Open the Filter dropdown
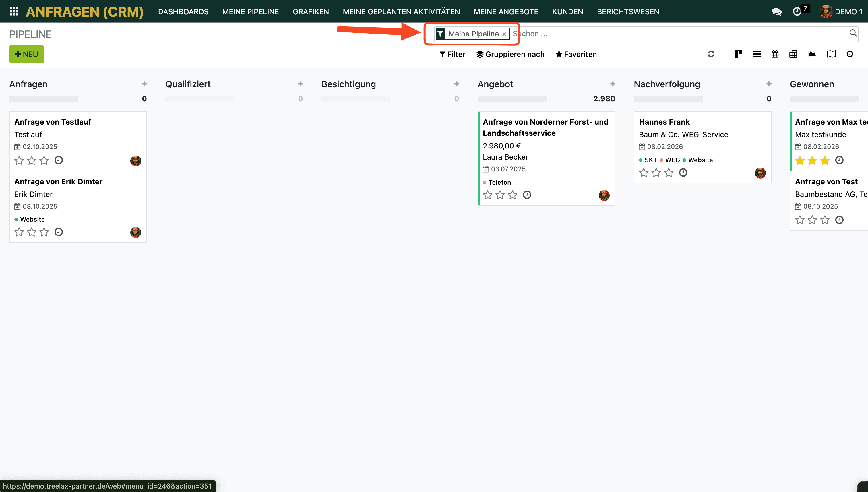Viewport: 868px width, 492px height. (x=452, y=54)
